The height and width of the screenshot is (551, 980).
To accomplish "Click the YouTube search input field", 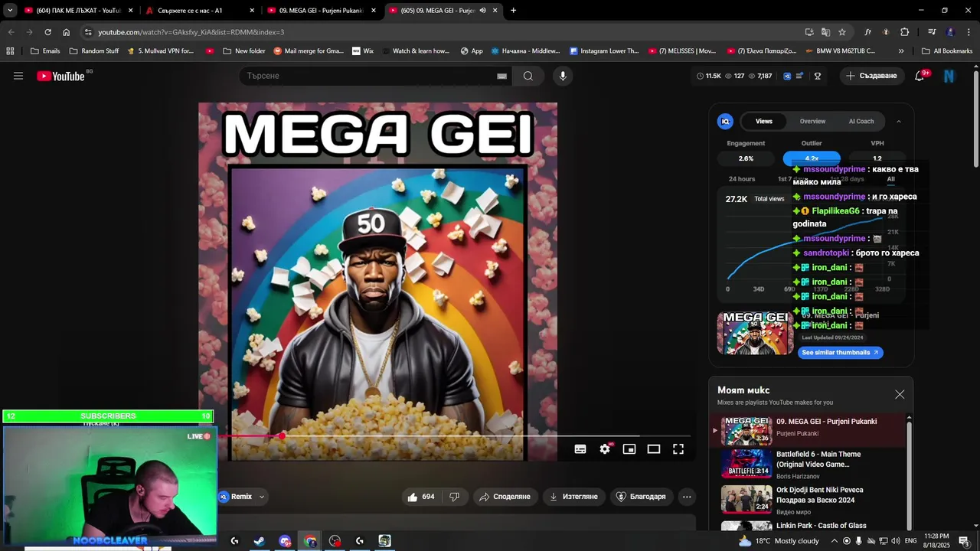I will (367, 76).
